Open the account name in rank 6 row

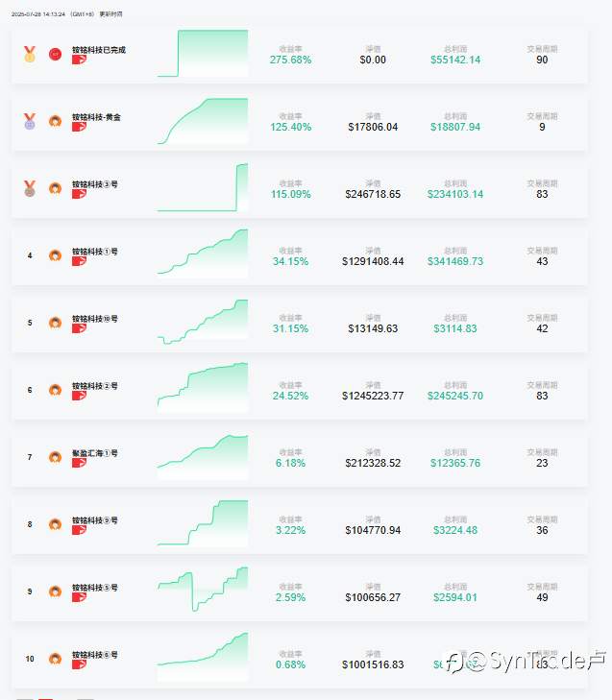pyautogui.click(x=95, y=386)
